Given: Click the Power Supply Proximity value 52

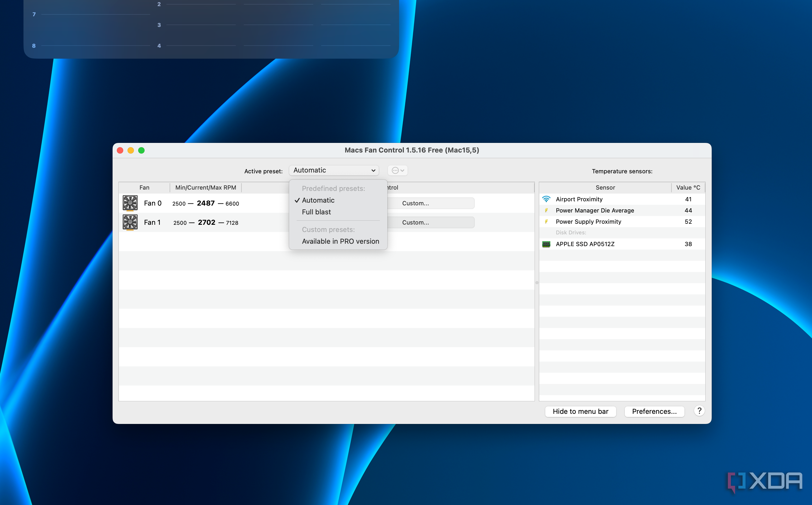Looking at the screenshot, I should coord(688,222).
